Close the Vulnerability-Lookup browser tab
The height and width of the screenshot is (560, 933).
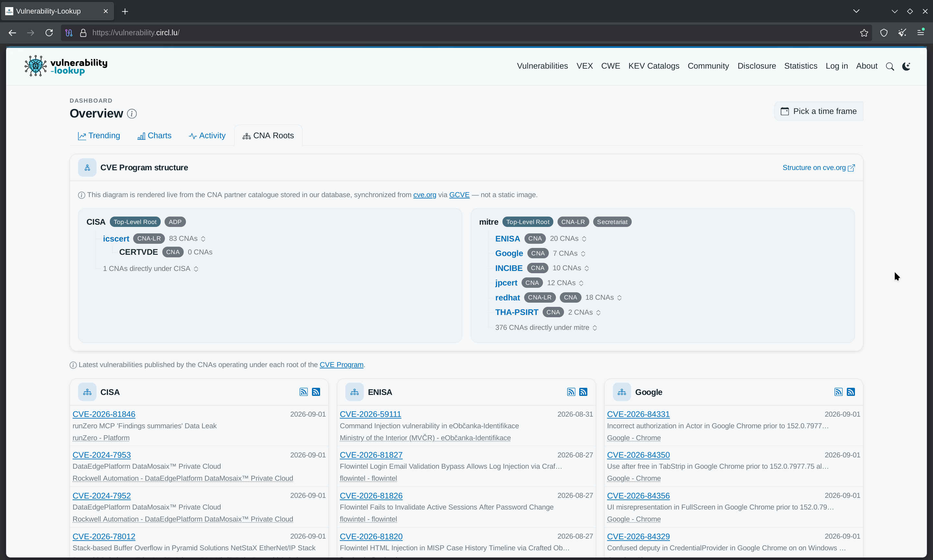click(x=106, y=11)
